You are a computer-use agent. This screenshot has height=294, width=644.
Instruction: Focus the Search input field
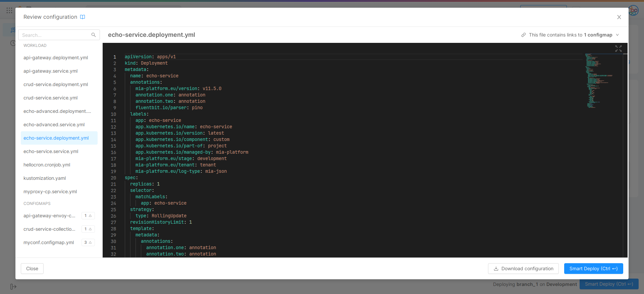coord(55,35)
